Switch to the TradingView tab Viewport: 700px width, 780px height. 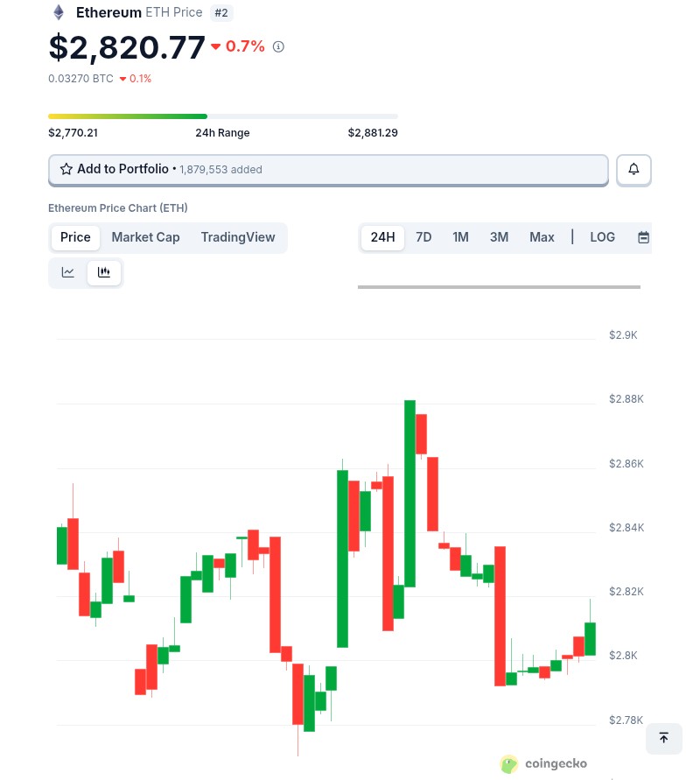[x=238, y=237]
